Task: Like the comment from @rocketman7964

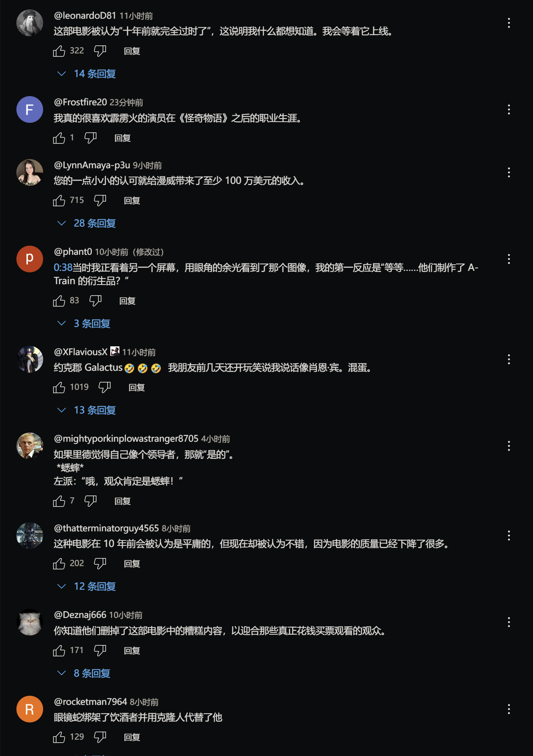Action: point(59,737)
